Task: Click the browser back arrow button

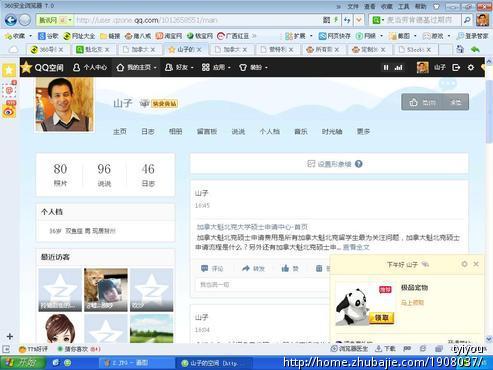Action: point(11,20)
